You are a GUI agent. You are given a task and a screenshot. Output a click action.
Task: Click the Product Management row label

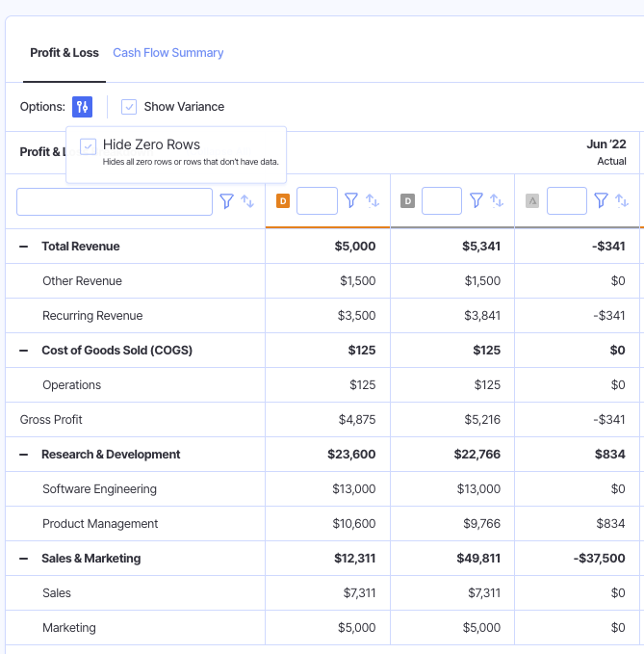tap(100, 524)
